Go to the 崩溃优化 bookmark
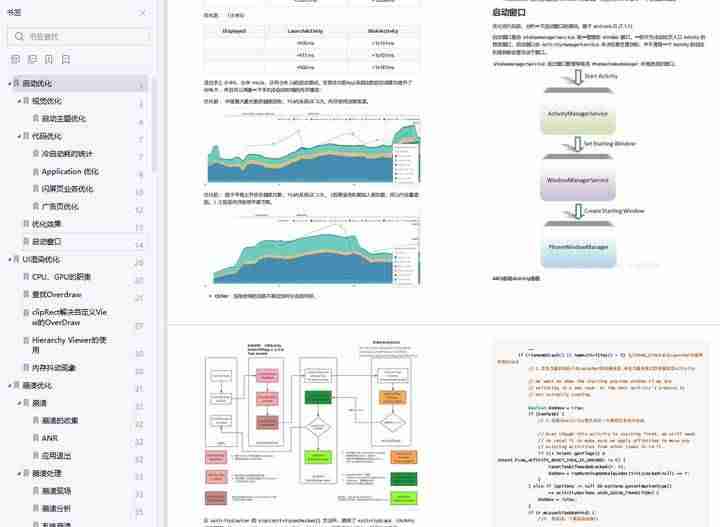The image size is (720, 527). pos(37,386)
